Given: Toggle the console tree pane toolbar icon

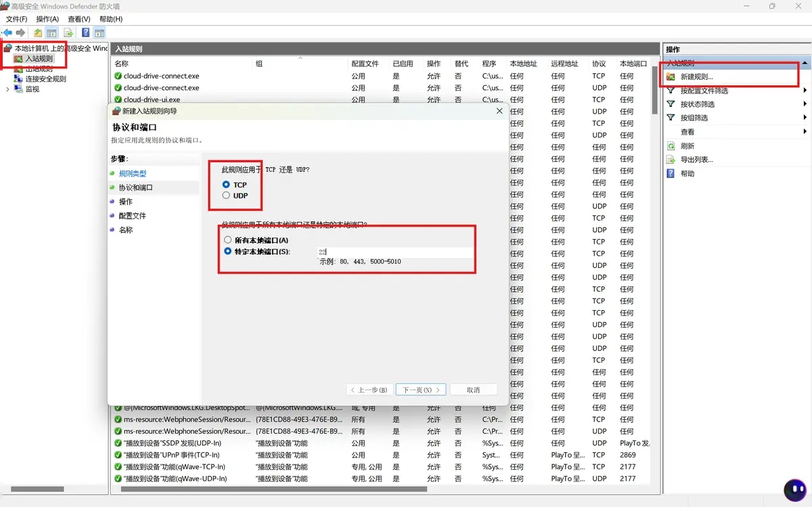Looking at the screenshot, I should 51,32.
